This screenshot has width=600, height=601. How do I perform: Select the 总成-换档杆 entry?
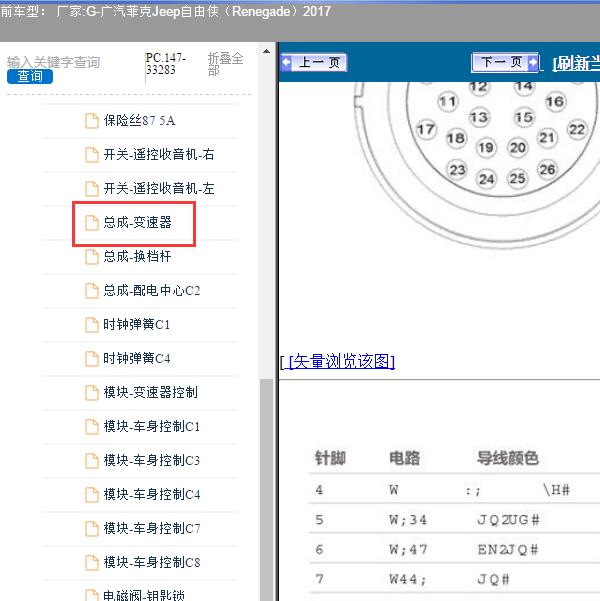137,256
